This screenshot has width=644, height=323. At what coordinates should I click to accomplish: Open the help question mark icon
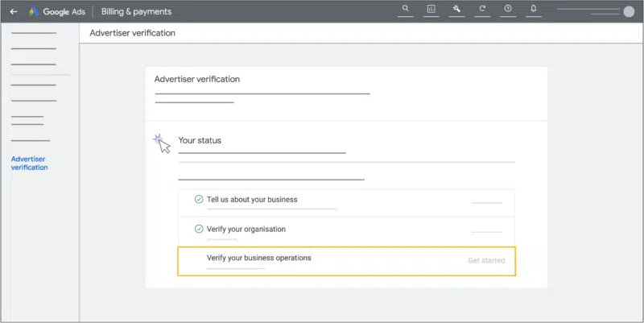coord(508,8)
